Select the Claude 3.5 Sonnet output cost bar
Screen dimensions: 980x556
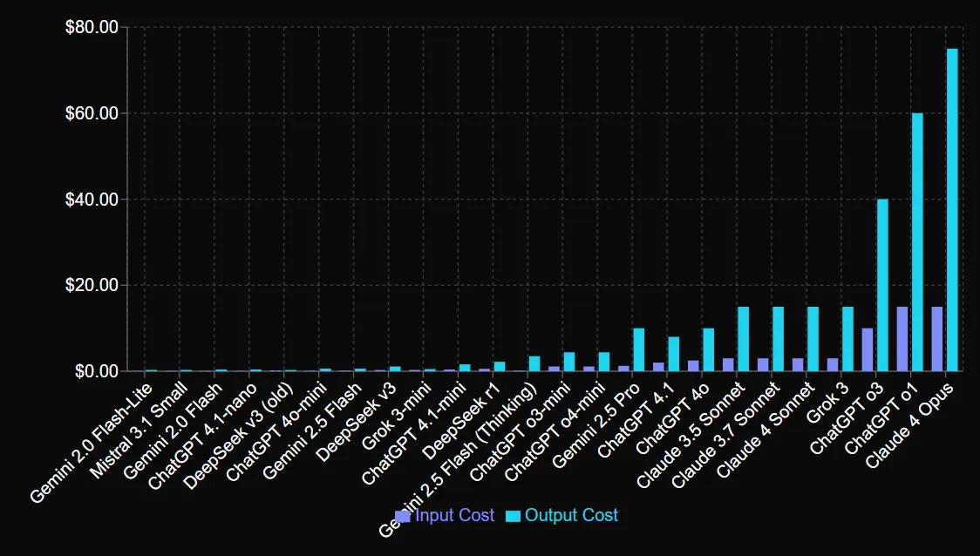[x=744, y=339]
